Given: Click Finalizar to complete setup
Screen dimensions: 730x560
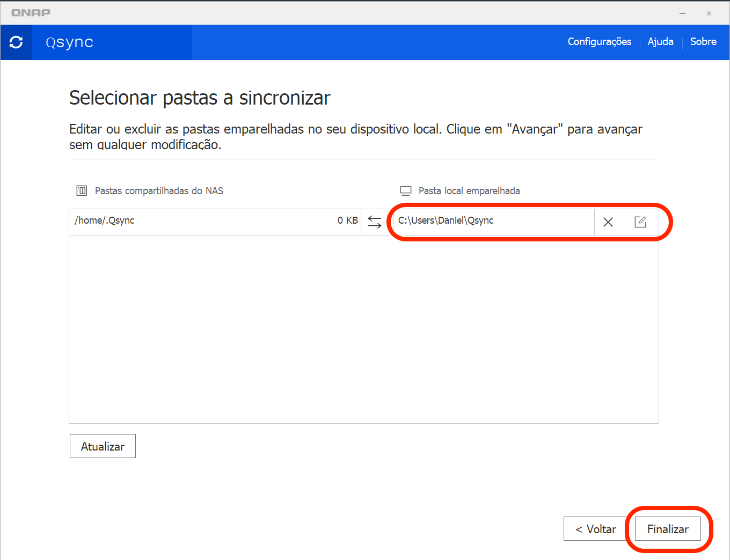Looking at the screenshot, I should (668, 529).
